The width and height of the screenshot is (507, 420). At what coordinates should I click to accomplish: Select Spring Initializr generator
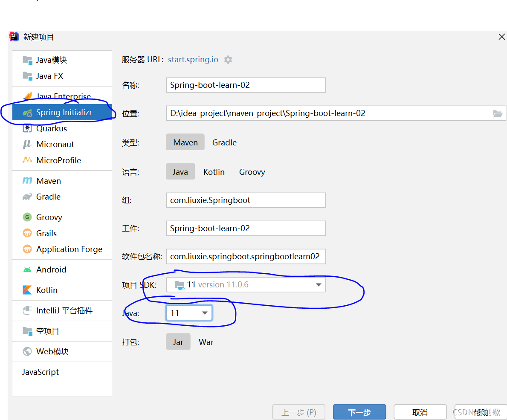click(x=62, y=113)
